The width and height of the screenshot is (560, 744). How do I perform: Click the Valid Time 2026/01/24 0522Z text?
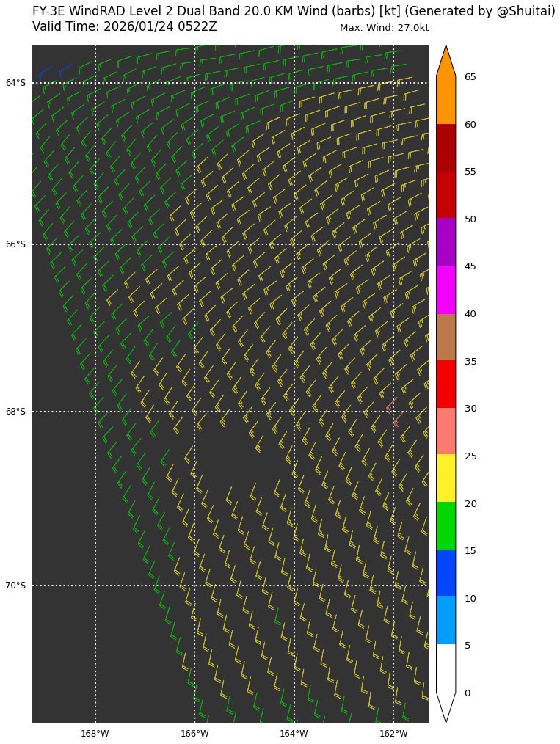click(x=125, y=27)
